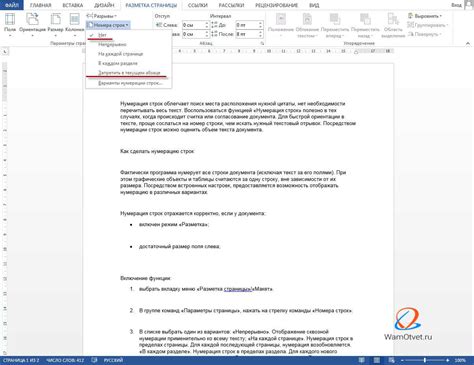
Task: Click heading Как сделать нумерацию строк
Action: tap(157, 151)
